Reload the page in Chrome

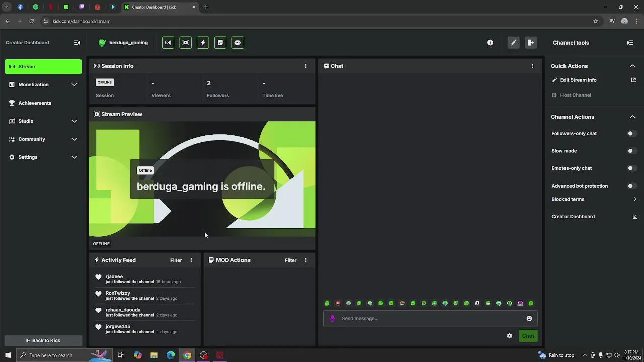[31, 21]
